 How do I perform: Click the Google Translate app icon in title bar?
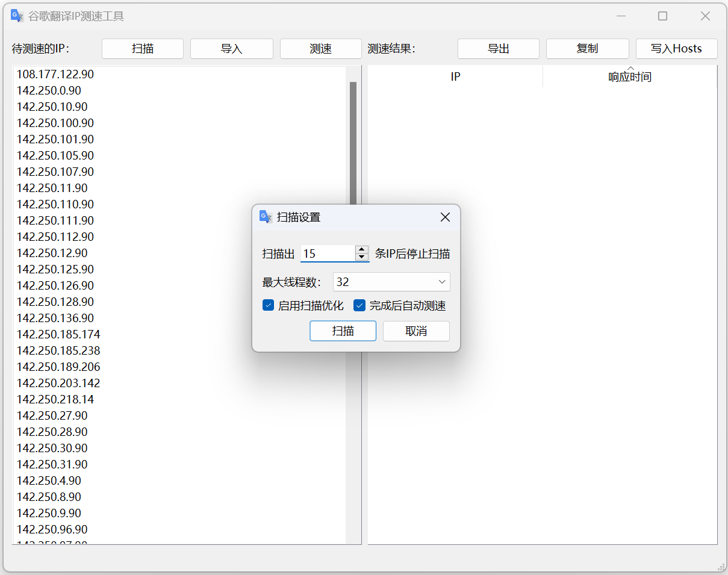17,16
